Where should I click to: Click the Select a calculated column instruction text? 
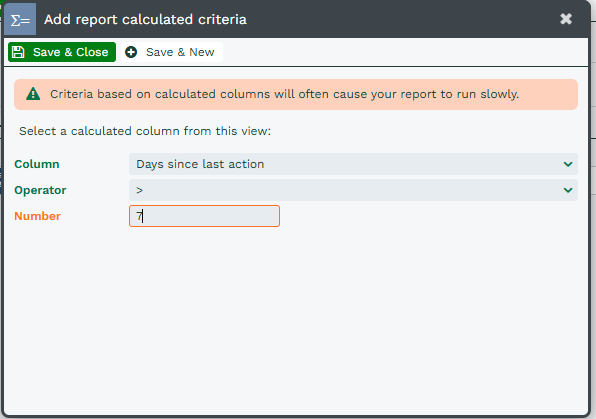pos(145,131)
